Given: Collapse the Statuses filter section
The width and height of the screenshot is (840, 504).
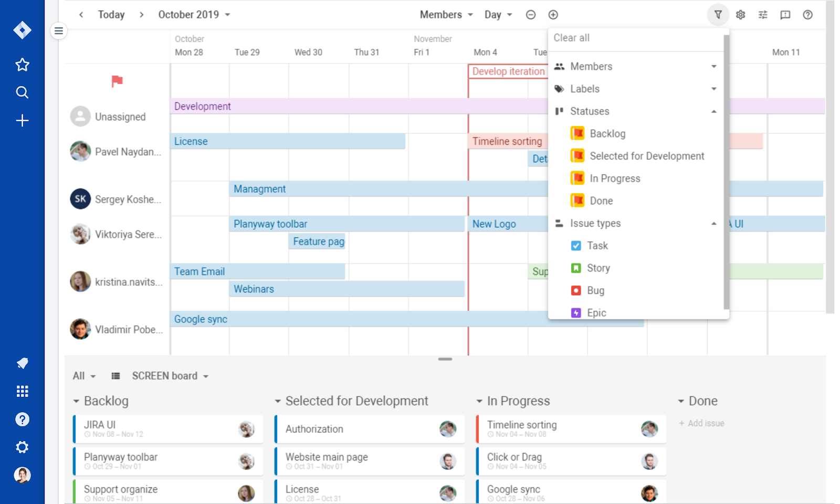Looking at the screenshot, I should (713, 111).
